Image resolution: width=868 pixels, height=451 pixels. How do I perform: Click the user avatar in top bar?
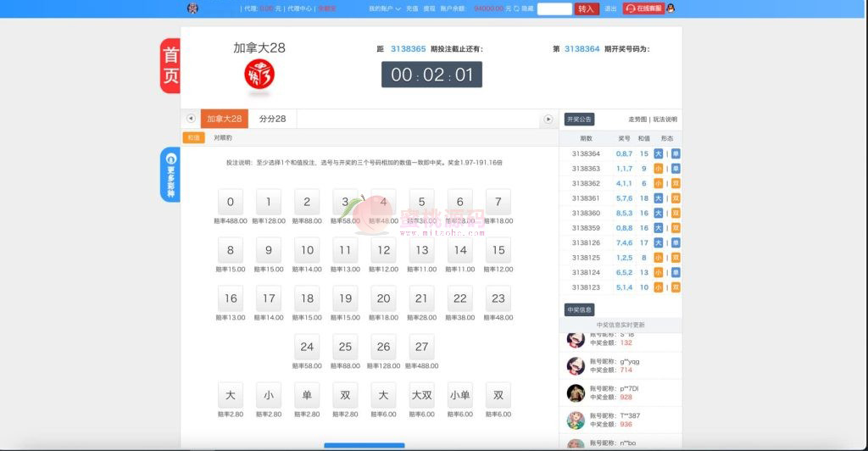click(x=192, y=8)
